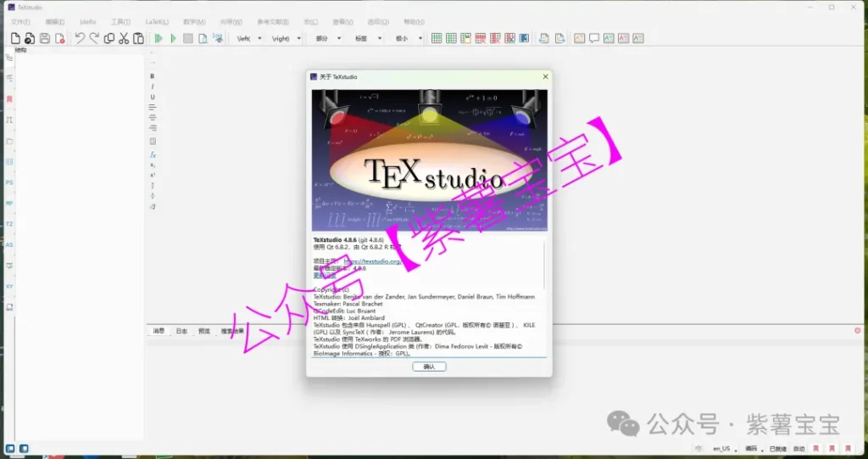The height and width of the screenshot is (459, 868).
Task: Click the Undo arrow icon
Action: pos(80,38)
